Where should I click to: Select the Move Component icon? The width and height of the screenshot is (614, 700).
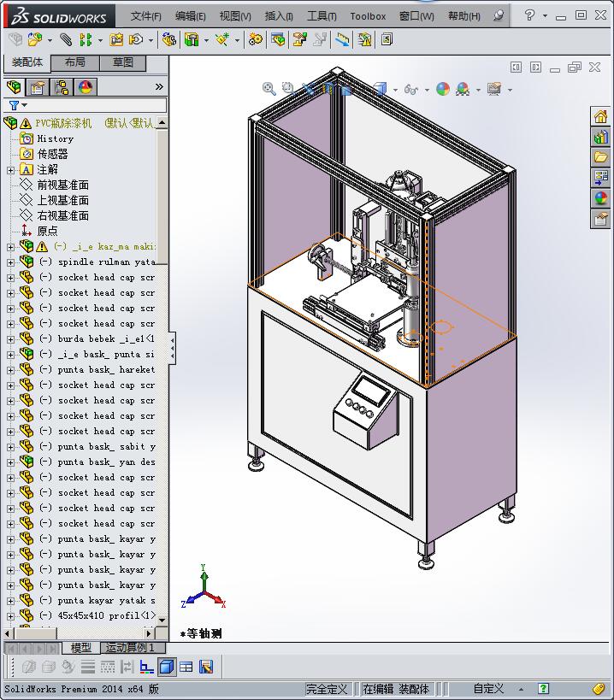point(136,39)
